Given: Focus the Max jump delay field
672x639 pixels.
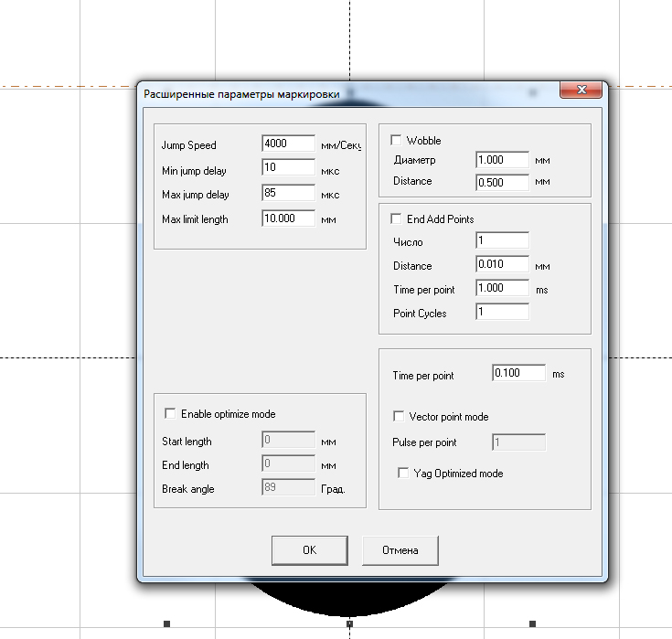Looking at the screenshot, I should point(288,194).
